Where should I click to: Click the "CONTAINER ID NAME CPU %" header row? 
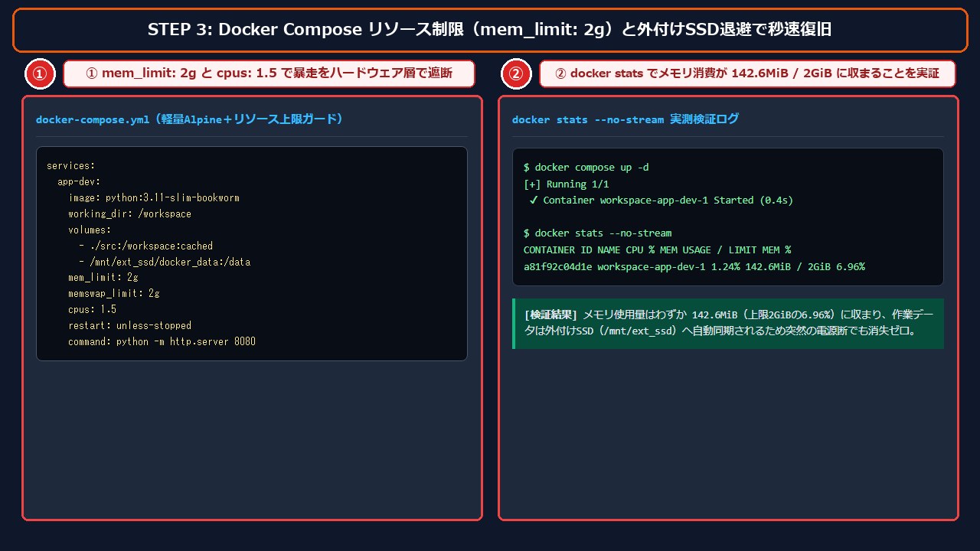[657, 249]
